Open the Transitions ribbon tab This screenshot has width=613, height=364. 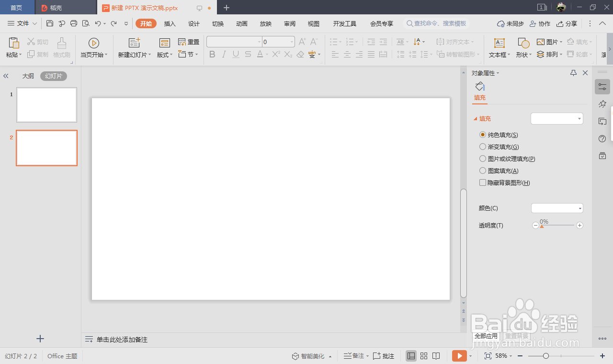point(218,23)
